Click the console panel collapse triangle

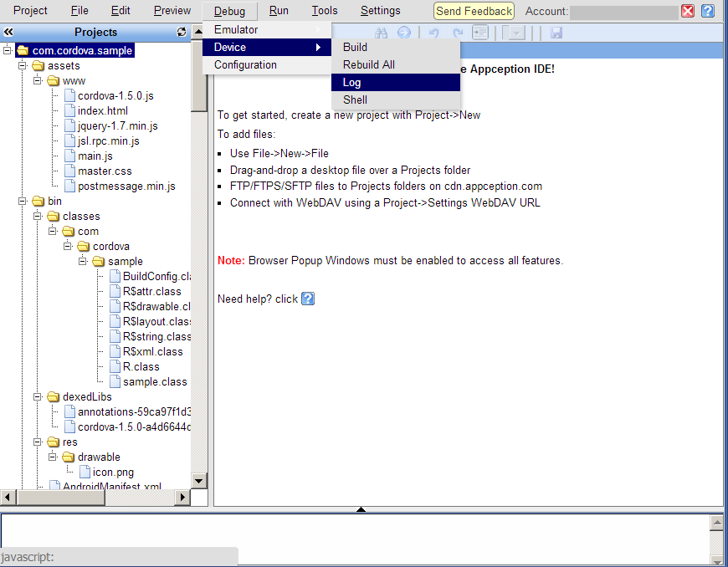pos(361,509)
